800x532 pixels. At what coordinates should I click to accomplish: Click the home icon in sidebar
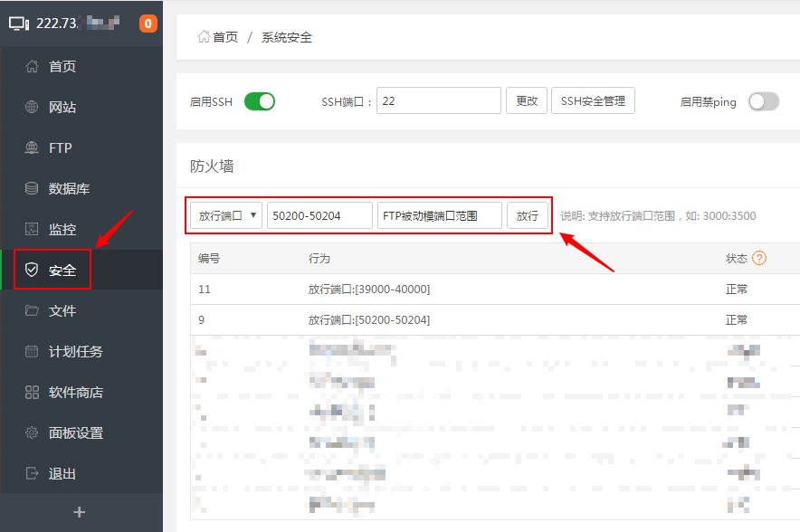32,66
